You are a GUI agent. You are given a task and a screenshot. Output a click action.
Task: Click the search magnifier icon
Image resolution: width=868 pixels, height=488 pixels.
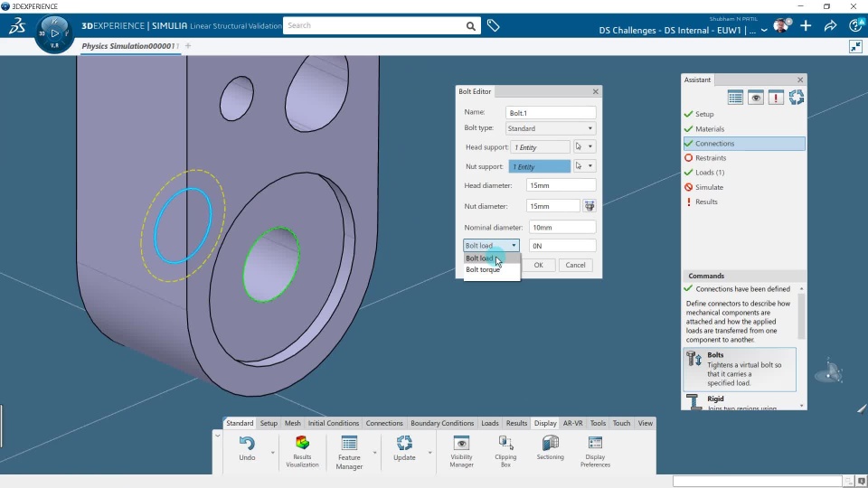point(470,26)
